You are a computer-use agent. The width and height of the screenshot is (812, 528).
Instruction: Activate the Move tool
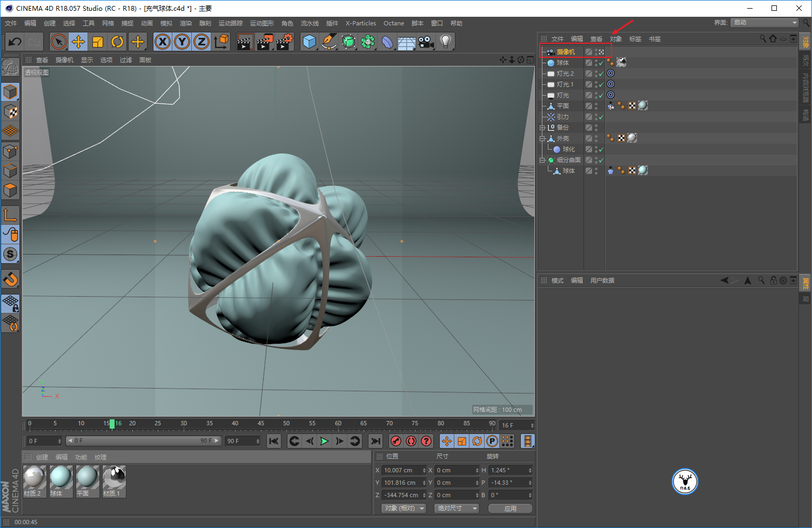pyautogui.click(x=78, y=42)
